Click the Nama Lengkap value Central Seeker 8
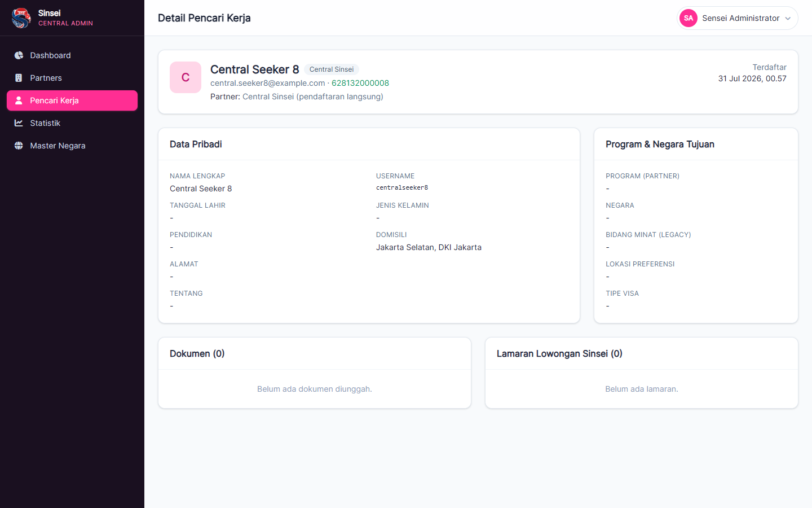Screen dimensions: 812x508 (x=201, y=189)
